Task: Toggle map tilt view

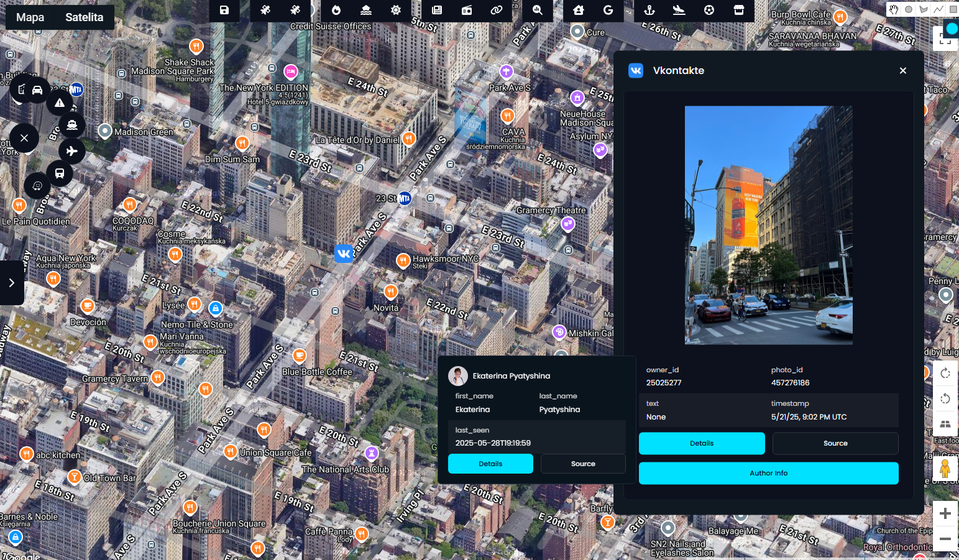Action: coord(945,424)
